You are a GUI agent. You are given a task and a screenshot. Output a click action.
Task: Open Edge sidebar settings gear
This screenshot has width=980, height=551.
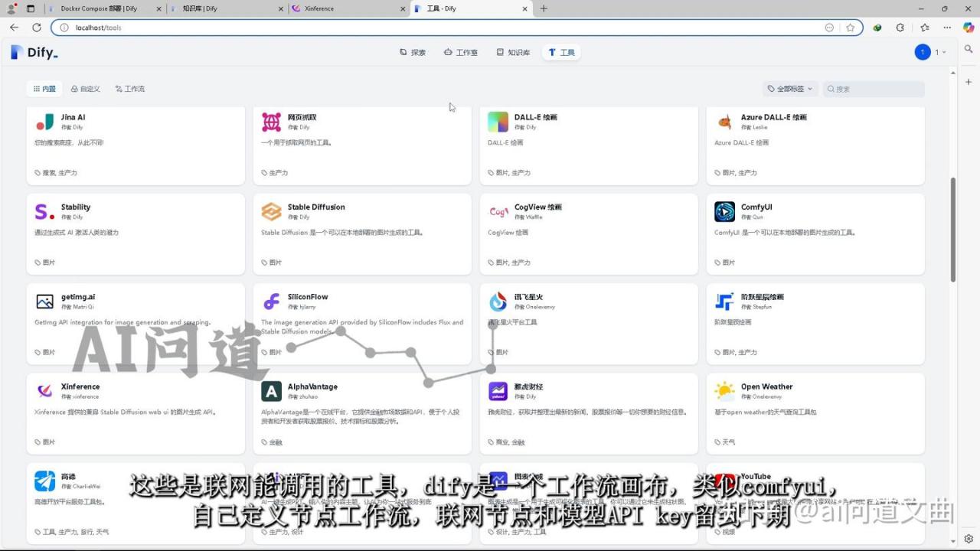pyautogui.click(x=969, y=538)
